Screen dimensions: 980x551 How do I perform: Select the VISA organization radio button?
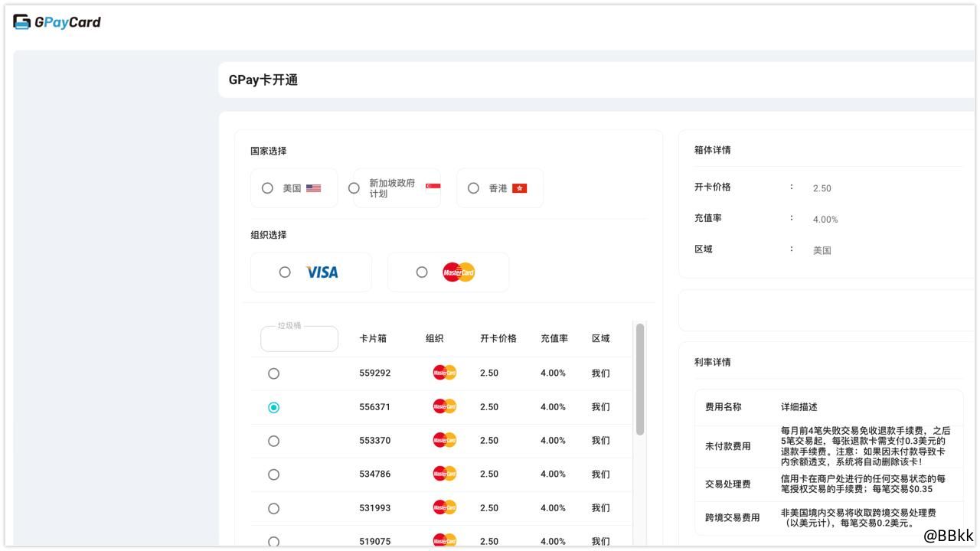point(285,272)
